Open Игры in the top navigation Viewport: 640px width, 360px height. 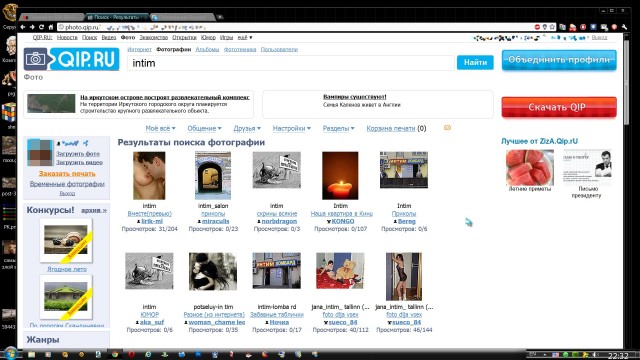click(226, 38)
